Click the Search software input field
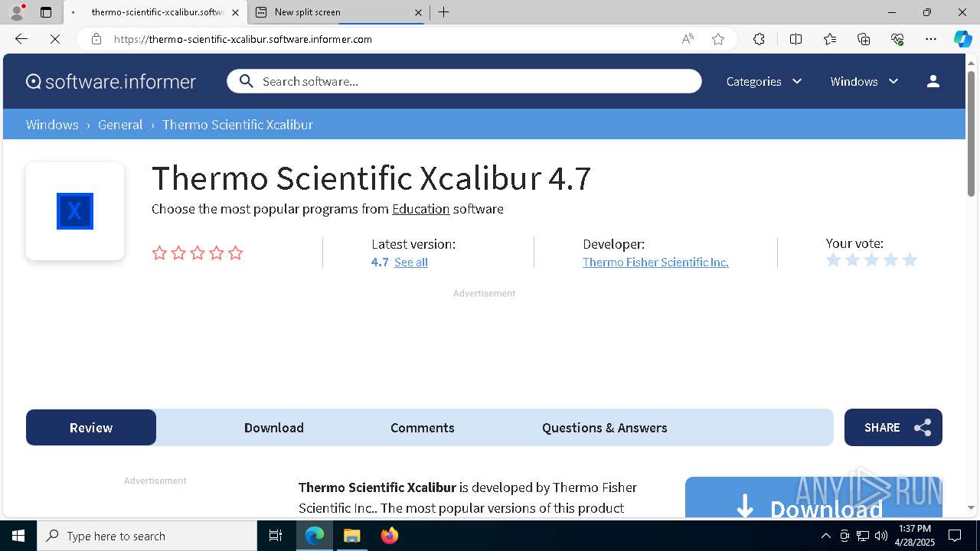 464,81
